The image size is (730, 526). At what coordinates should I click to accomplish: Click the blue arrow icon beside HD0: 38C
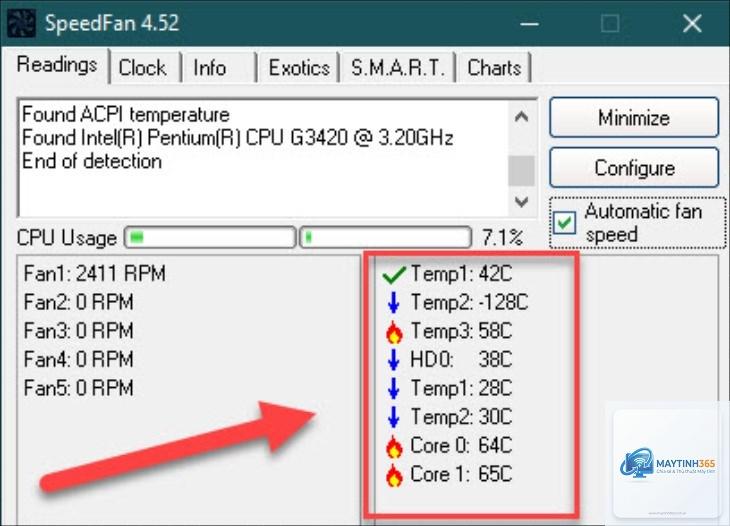pyautogui.click(x=394, y=360)
